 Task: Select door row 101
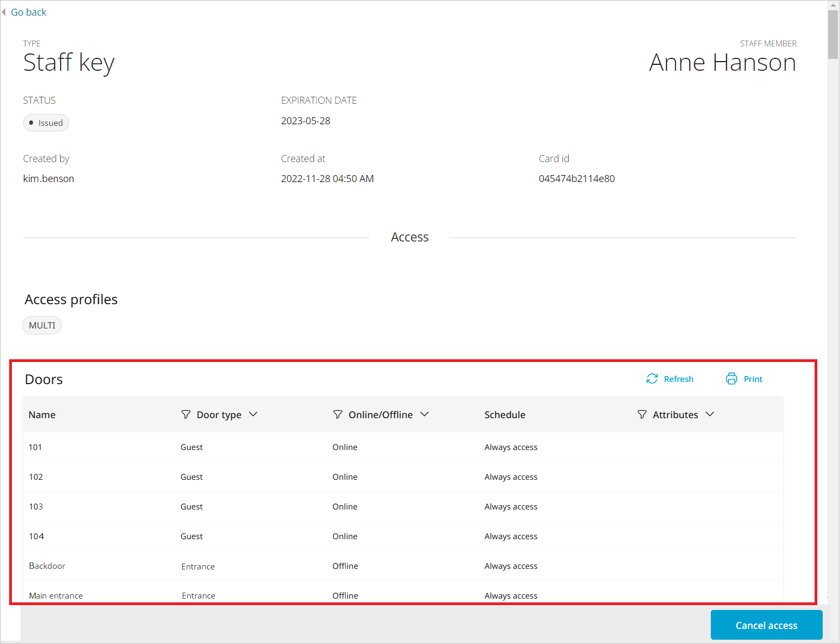35,447
